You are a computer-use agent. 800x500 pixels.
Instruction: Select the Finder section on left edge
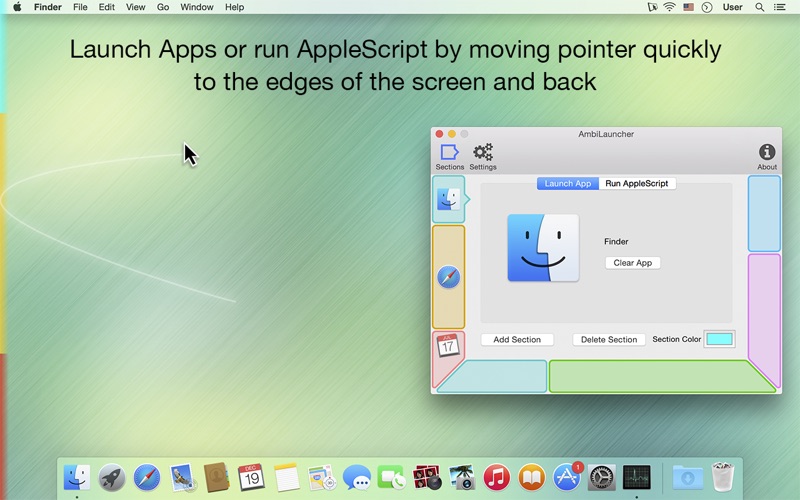pyautogui.click(x=448, y=199)
